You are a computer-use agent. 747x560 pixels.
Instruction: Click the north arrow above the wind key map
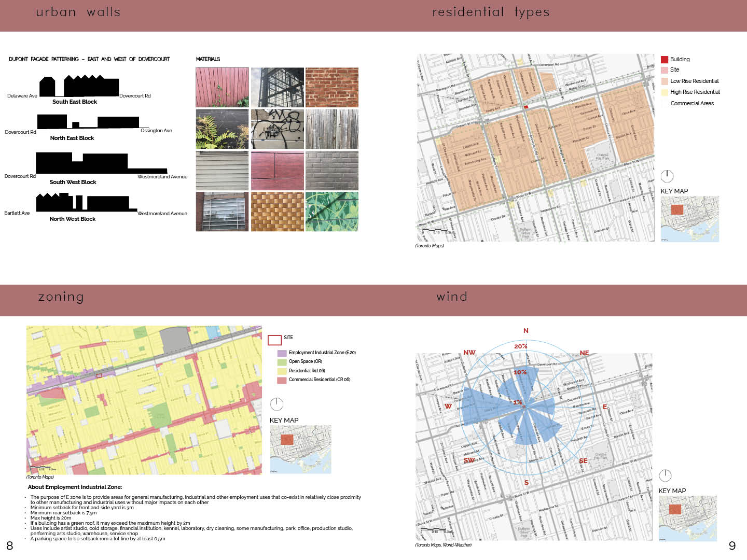point(665,475)
